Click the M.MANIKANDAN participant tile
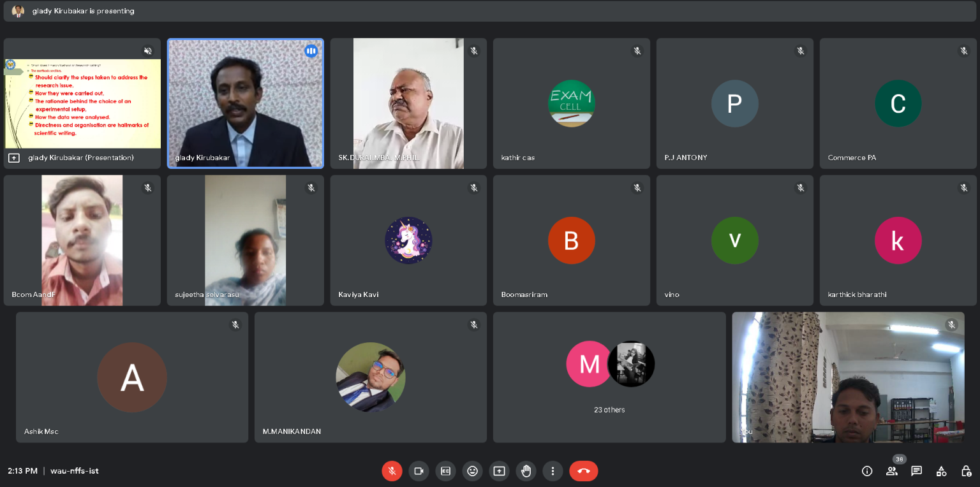 [370, 377]
